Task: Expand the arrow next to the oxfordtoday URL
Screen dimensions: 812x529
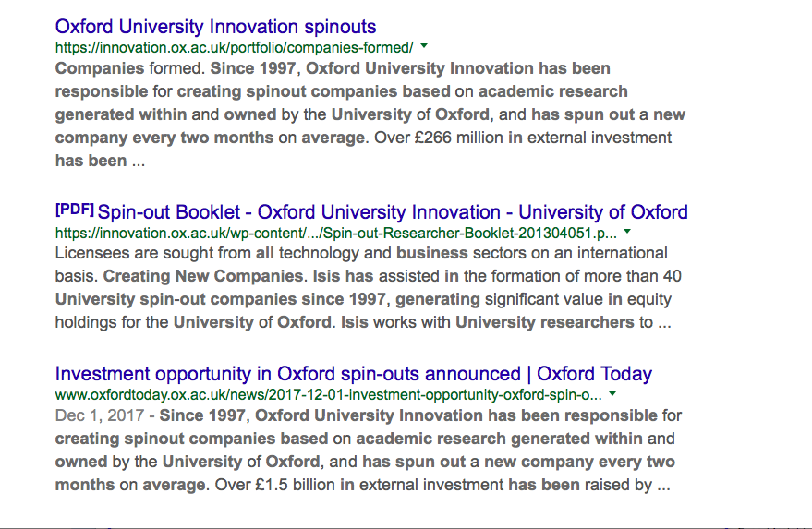Action: [x=612, y=393]
